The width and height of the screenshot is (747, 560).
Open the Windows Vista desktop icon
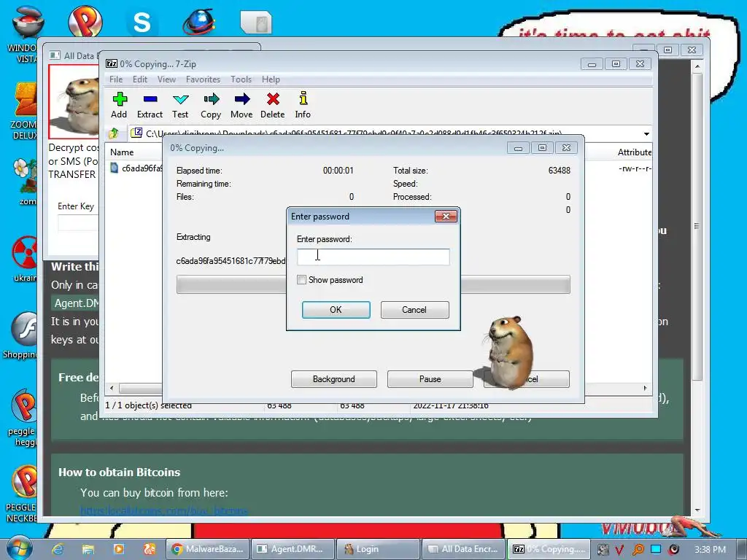coord(27,23)
